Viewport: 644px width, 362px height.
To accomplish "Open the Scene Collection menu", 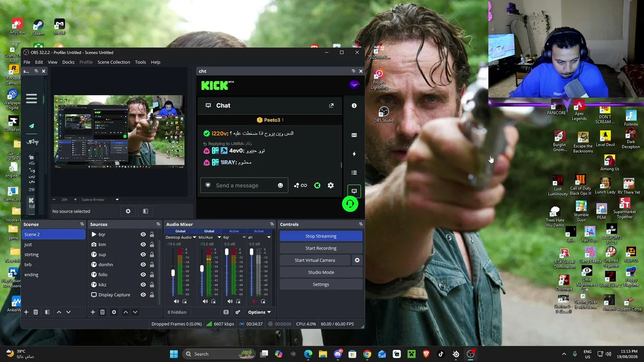I will (114, 62).
